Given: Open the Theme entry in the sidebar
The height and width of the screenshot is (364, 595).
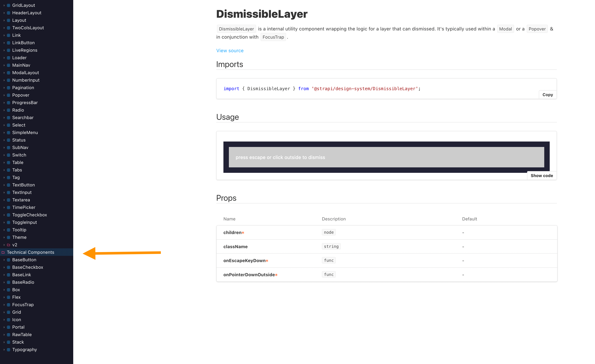Looking at the screenshot, I should click(19, 237).
